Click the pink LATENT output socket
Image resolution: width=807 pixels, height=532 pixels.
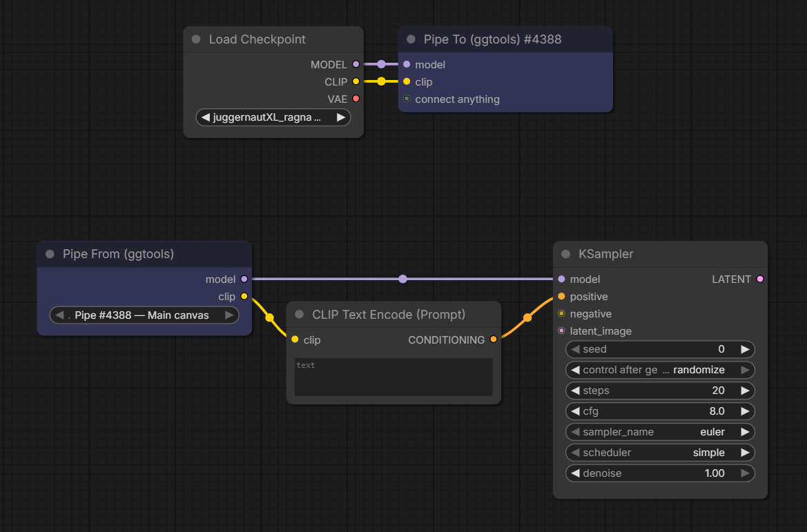[760, 279]
